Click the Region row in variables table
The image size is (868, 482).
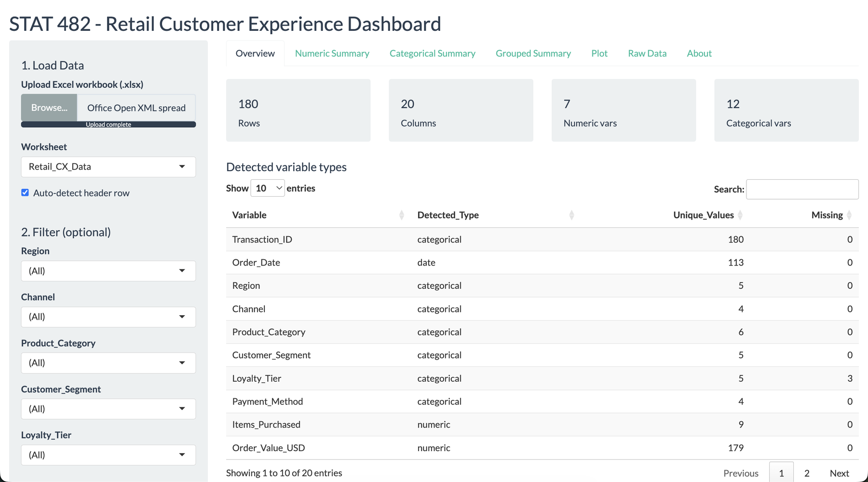542,286
